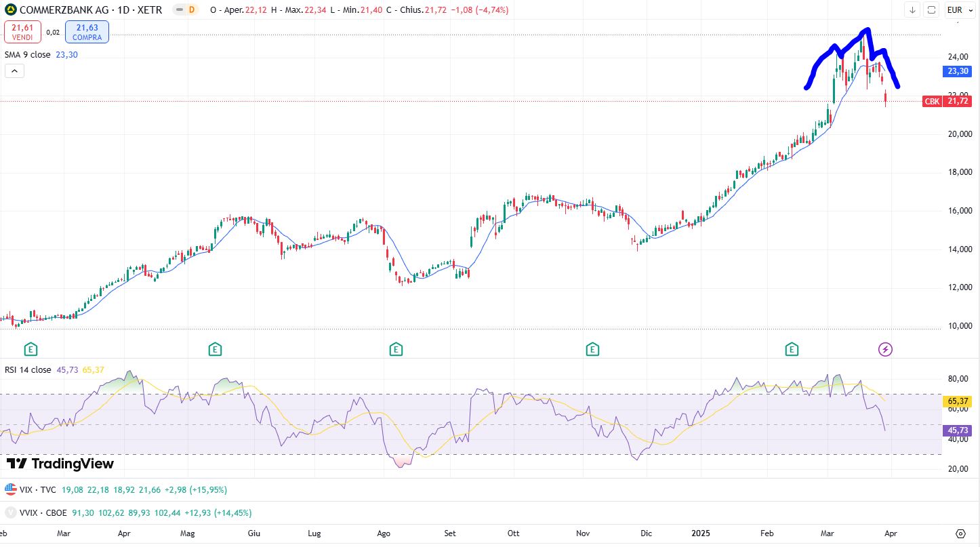Click the red CBK ticker price label
980x547 pixels.
933,102
